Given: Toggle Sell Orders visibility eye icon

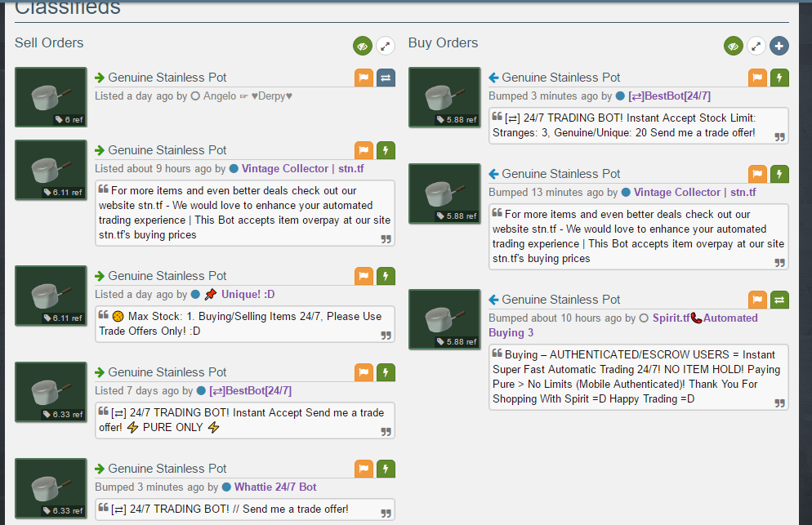Looking at the screenshot, I should (363, 46).
